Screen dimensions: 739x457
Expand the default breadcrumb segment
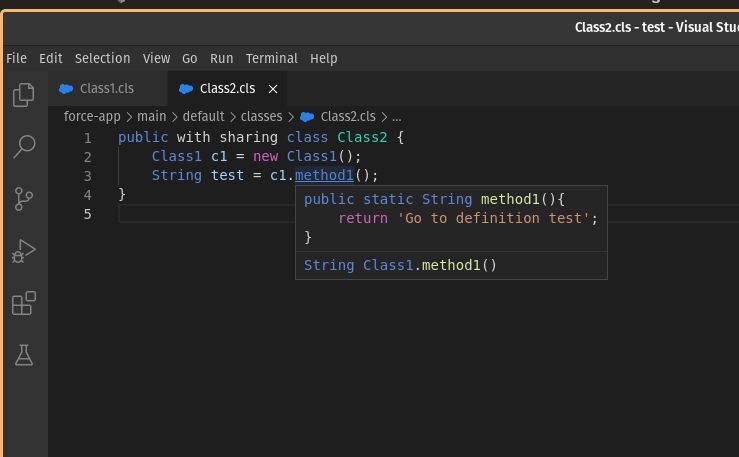tap(203, 116)
